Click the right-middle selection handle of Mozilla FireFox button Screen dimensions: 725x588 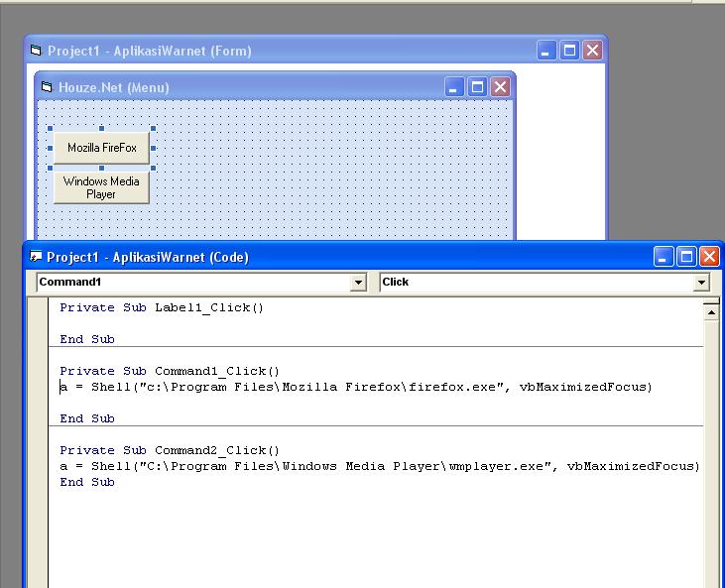[153, 148]
